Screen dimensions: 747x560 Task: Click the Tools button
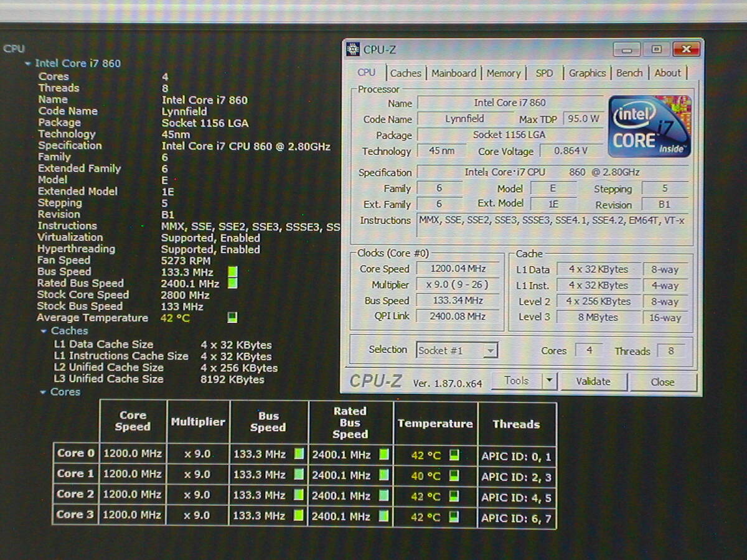(516, 381)
